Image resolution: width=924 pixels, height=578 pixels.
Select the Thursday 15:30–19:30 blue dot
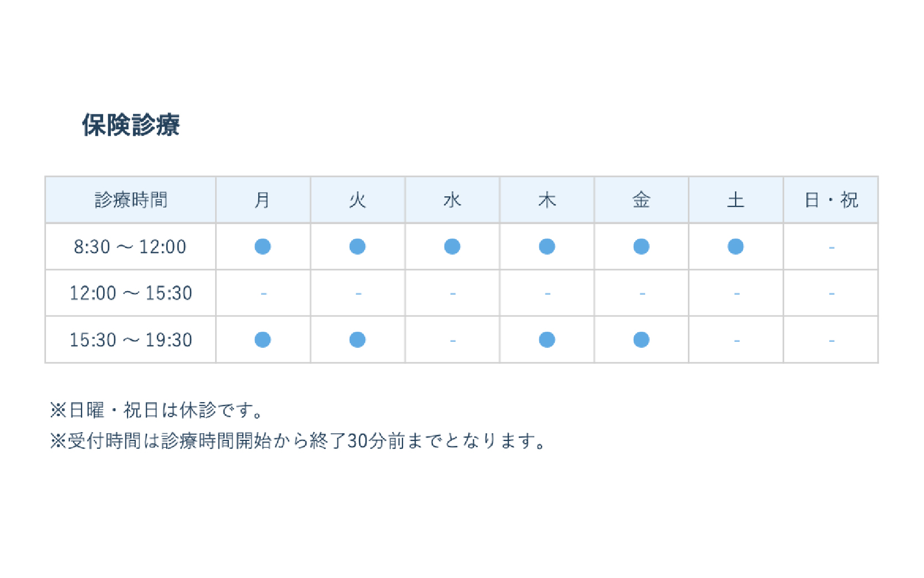tap(547, 339)
